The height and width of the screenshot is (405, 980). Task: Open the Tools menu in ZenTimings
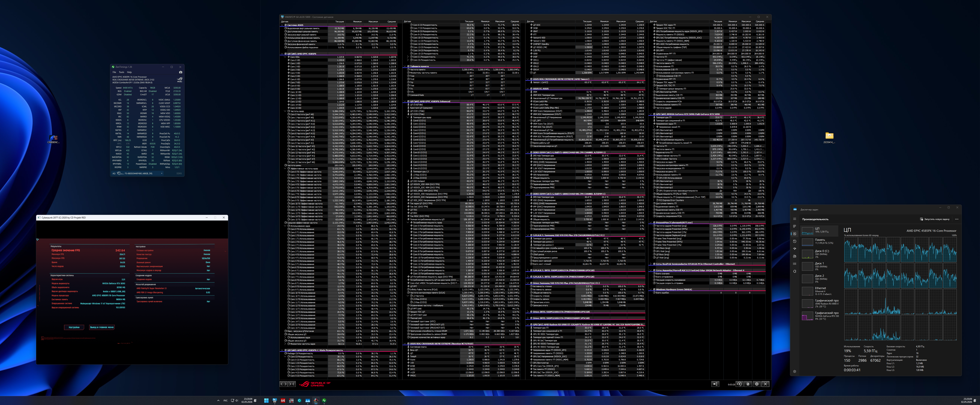click(x=121, y=72)
